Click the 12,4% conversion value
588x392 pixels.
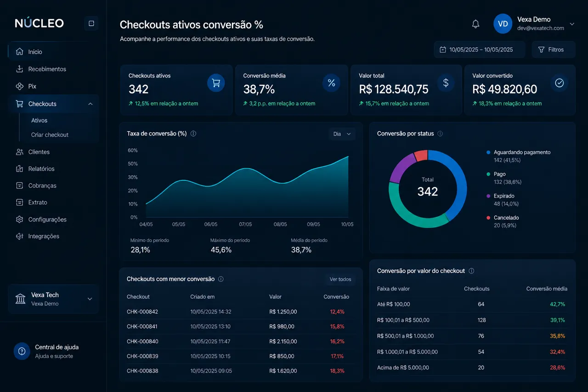coord(337,312)
